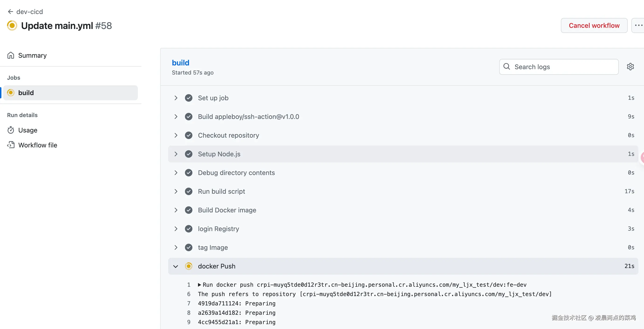Screen dimensions: 644x329
Task: Expand the Build Docker image step
Action: point(176,210)
